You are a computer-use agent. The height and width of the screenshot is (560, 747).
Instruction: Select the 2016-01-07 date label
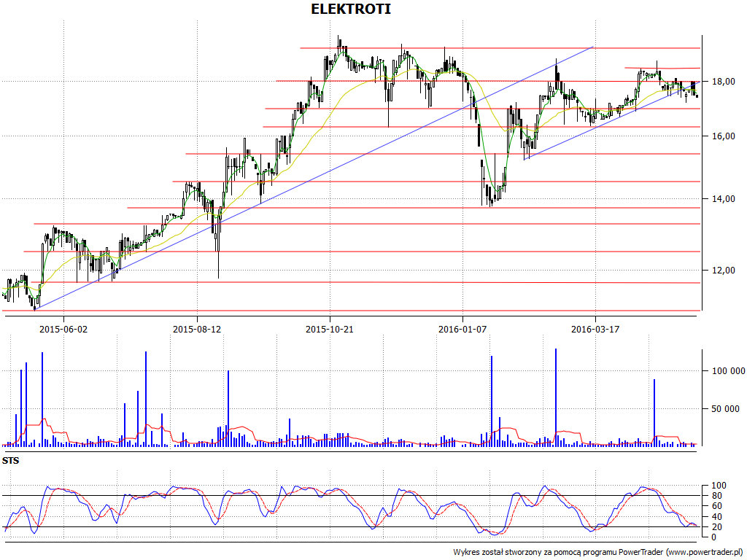tap(462, 329)
